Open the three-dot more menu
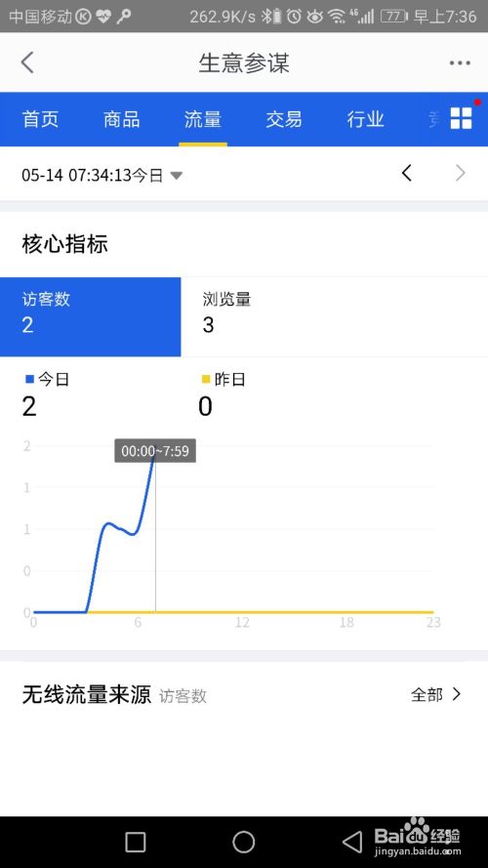This screenshot has height=868, width=488. tap(460, 63)
